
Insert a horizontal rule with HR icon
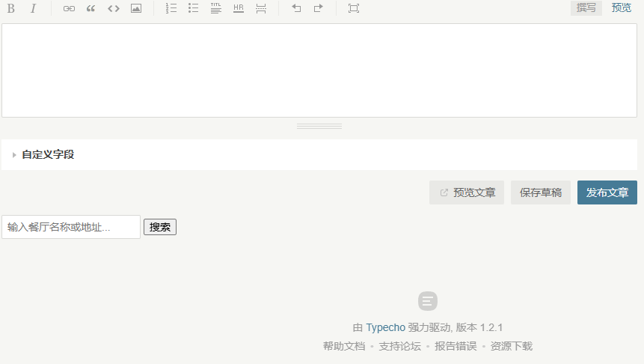[238, 8]
